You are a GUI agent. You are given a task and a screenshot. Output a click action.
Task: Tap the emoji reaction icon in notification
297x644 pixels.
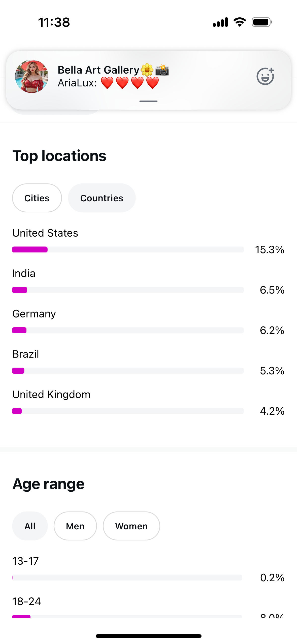point(265,76)
